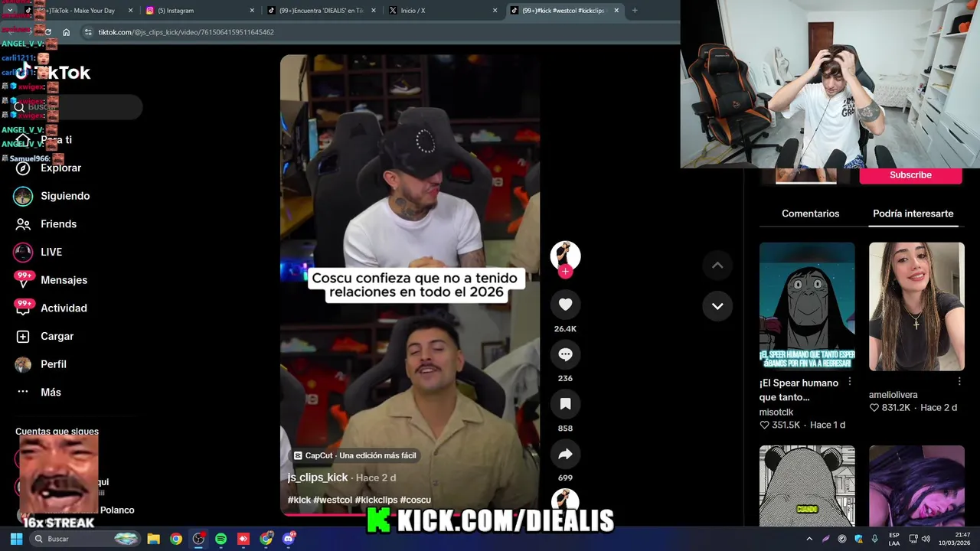Click the misotclk username link
980x551 pixels.
point(776,412)
